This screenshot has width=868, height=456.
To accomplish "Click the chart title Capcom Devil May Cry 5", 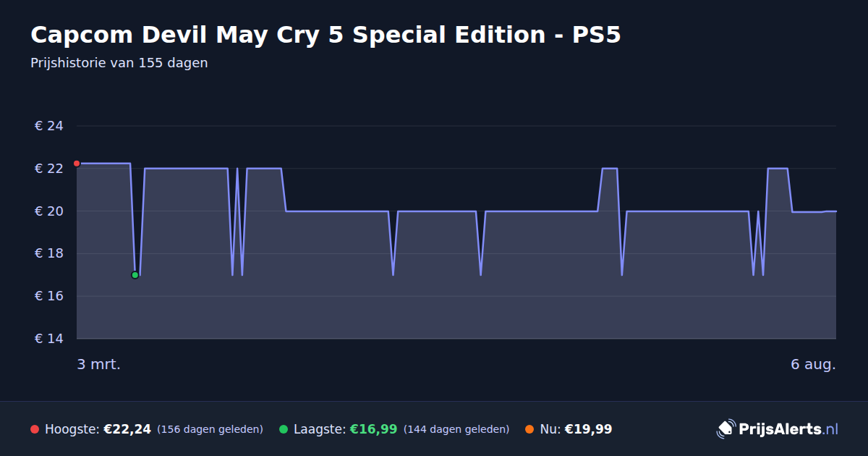I will point(325,35).
